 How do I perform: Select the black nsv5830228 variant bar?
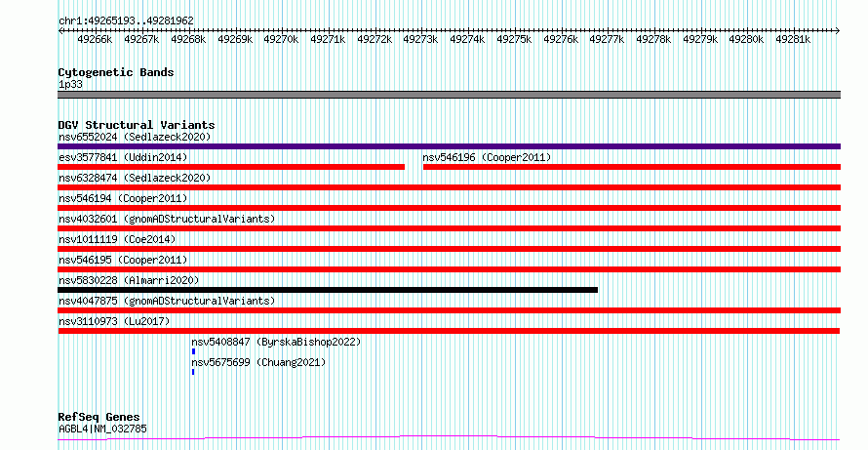tap(328, 290)
